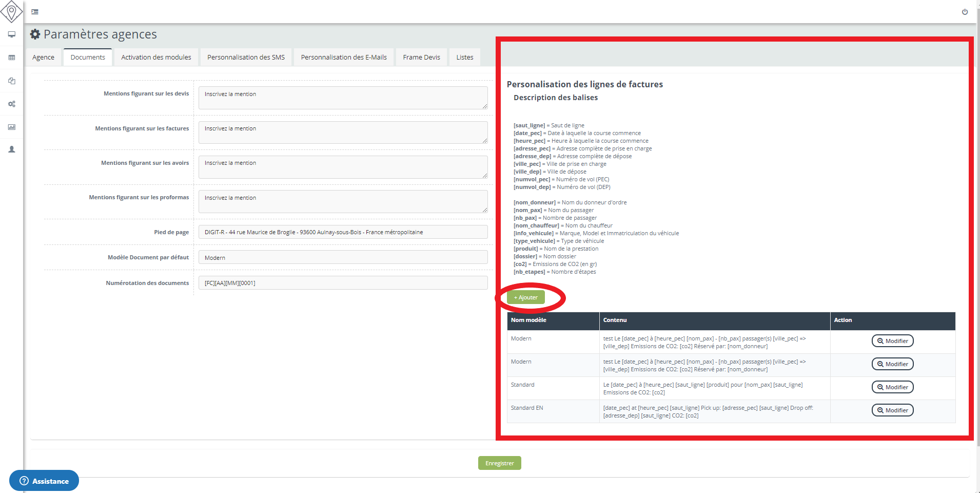Open the table grid sidebar icon
Screen dimensions: 980x493
point(12,58)
